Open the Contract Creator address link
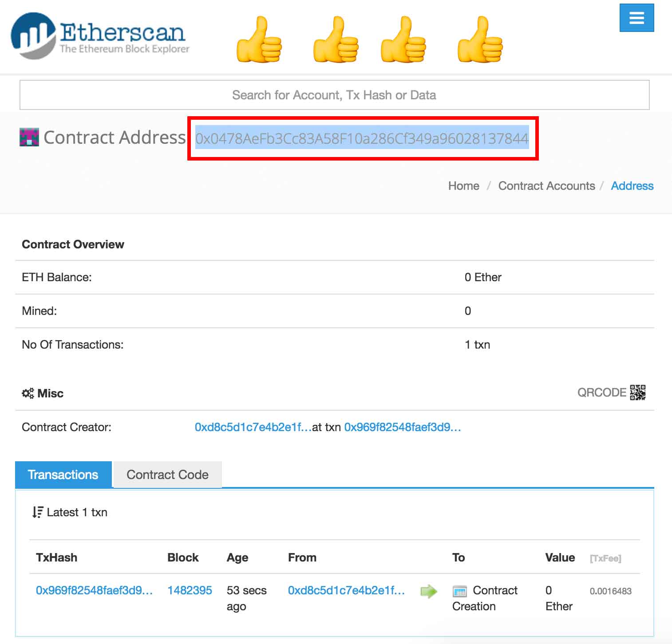The width and height of the screenshot is (672, 644). 253,427
